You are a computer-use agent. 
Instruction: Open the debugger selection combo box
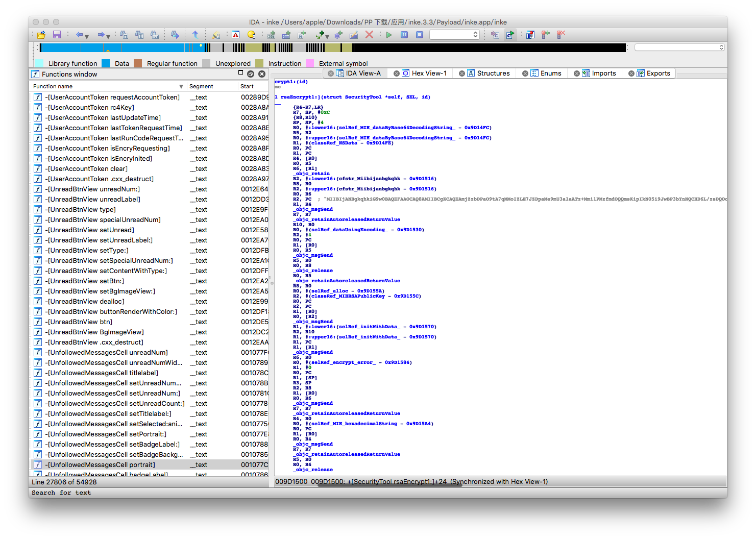coord(454,35)
